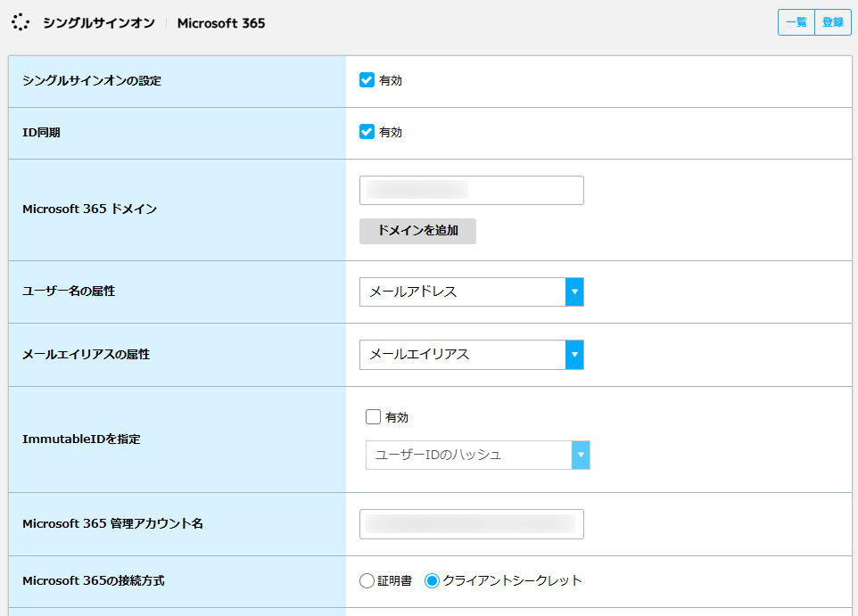Click the シングルサインオン breadcrumb text
The image size is (858, 616).
[99, 23]
